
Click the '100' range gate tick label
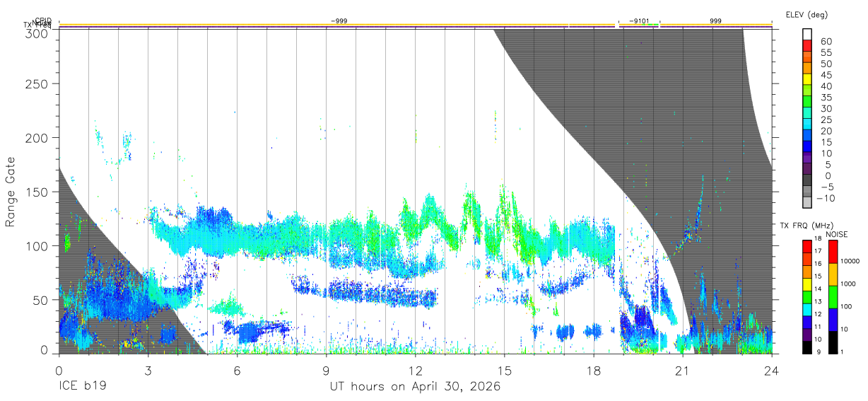point(36,245)
